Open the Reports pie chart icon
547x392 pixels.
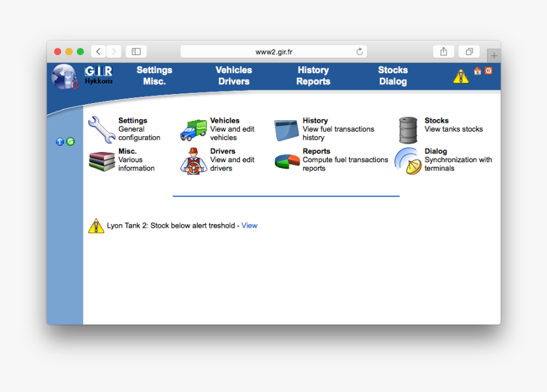[287, 162]
